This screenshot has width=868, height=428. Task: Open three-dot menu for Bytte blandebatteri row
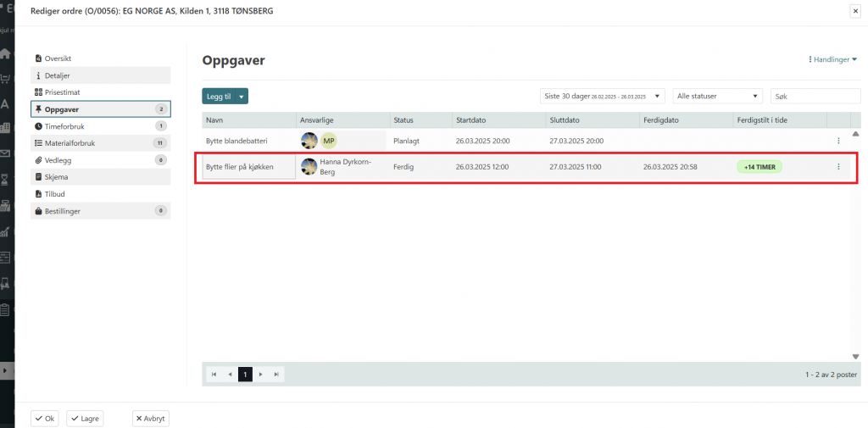[x=838, y=141]
